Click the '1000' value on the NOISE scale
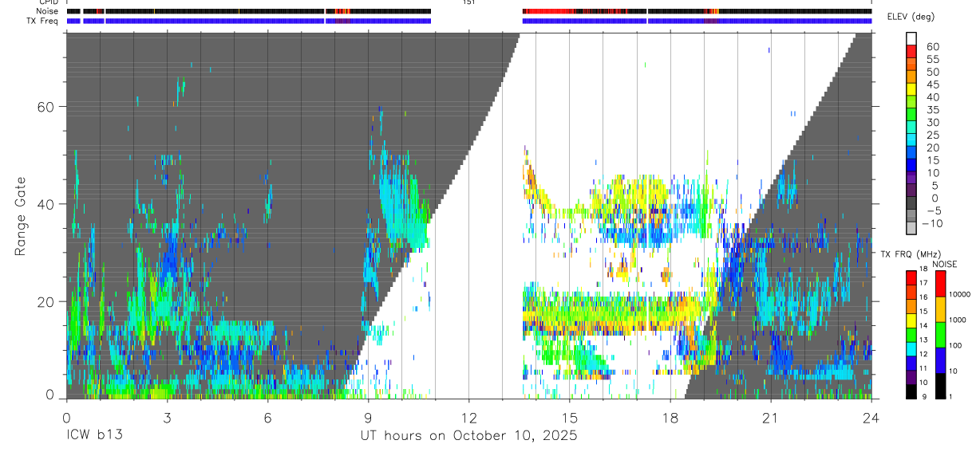The width and height of the screenshot is (980, 452). 959,320
